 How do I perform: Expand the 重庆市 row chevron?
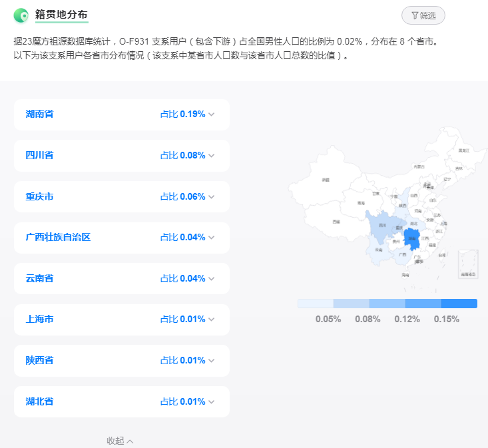[x=212, y=197]
